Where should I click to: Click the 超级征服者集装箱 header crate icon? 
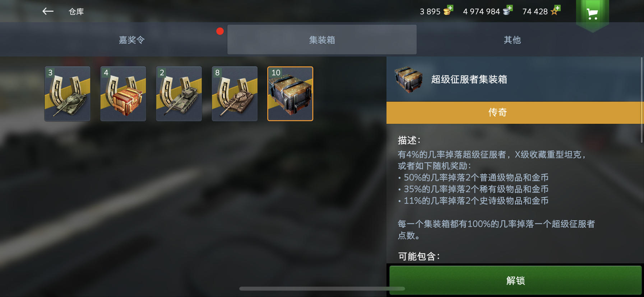(x=408, y=79)
